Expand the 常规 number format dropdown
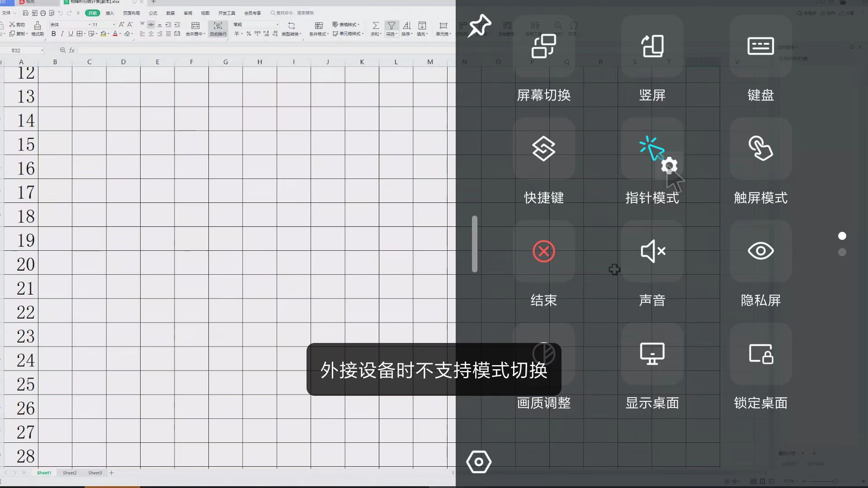868x488 pixels. [277, 24]
